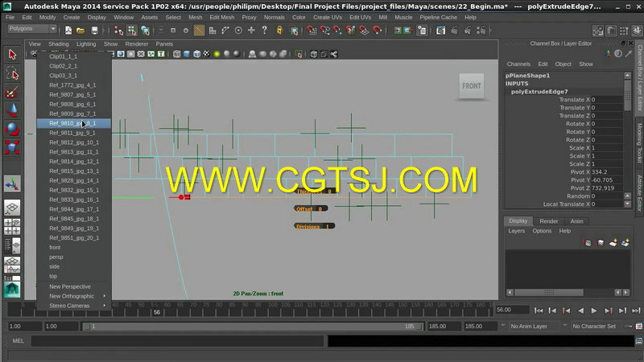Click frame 56 marker on timeline
Viewport: 644px width, 362px height.
[x=156, y=312]
